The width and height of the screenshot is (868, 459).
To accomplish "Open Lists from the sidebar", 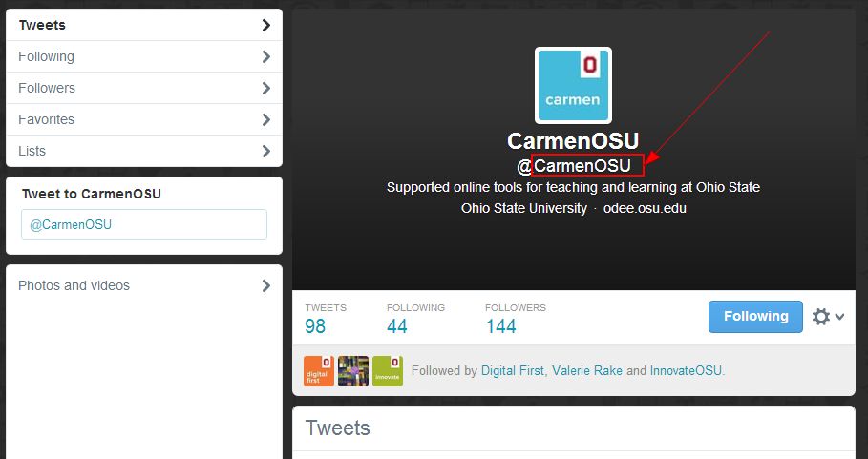I will pyautogui.click(x=144, y=151).
